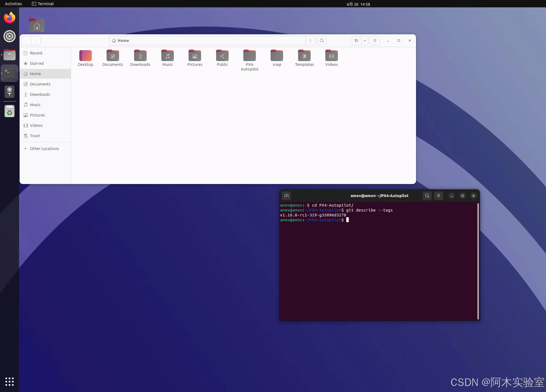Open Starred in Files sidebar
The width and height of the screenshot is (546, 392).
pyautogui.click(x=45, y=63)
